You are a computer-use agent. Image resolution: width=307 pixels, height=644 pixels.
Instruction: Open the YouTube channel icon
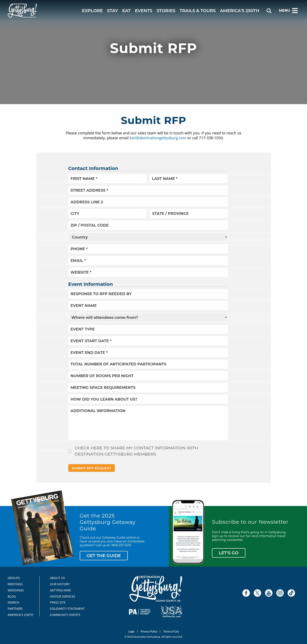(x=268, y=593)
